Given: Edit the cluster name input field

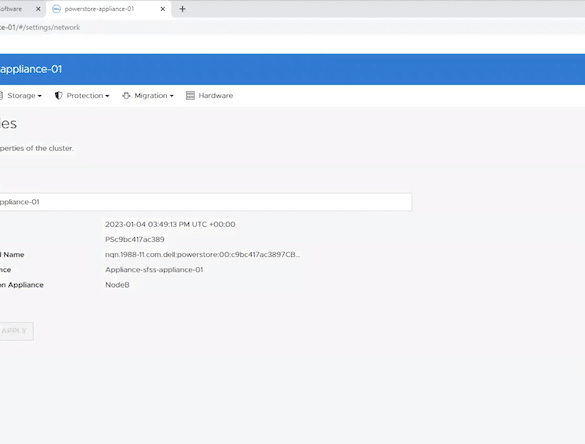Looking at the screenshot, I should [x=206, y=202].
